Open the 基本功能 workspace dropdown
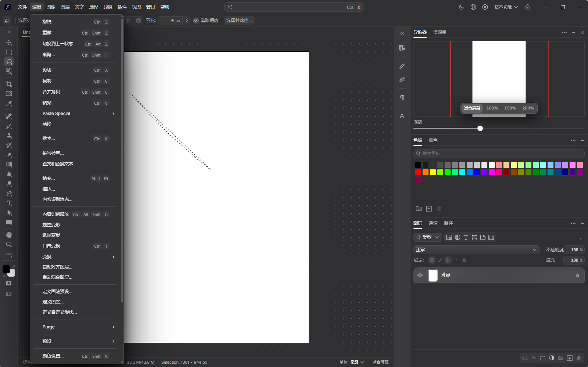 [506, 7]
